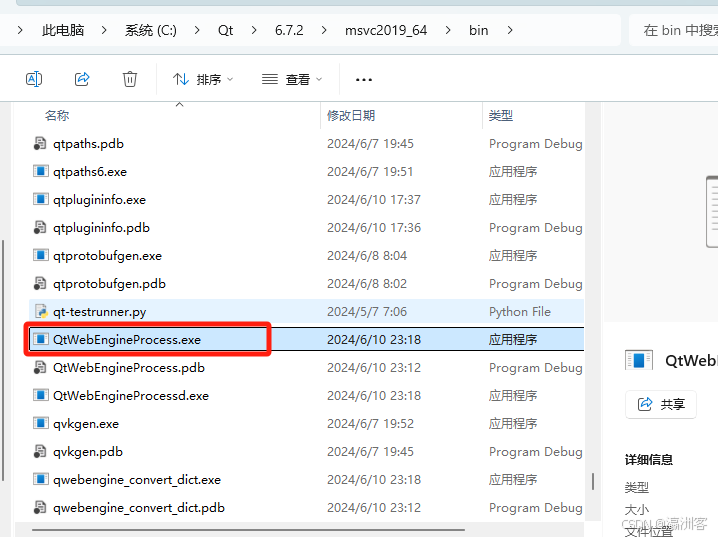Viewport: 718px width, 537px height.
Task: Select the QtWebEngineProcessd.exe file name
Action: 131,396
